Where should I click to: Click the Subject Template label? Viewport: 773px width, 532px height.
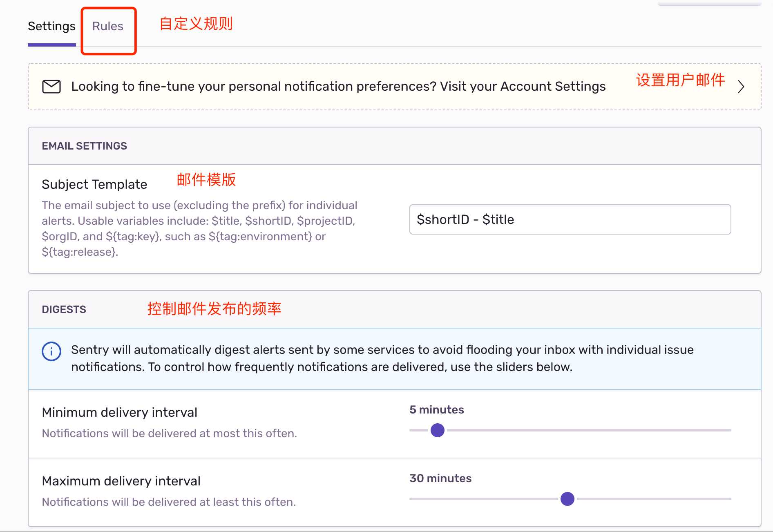click(x=94, y=184)
